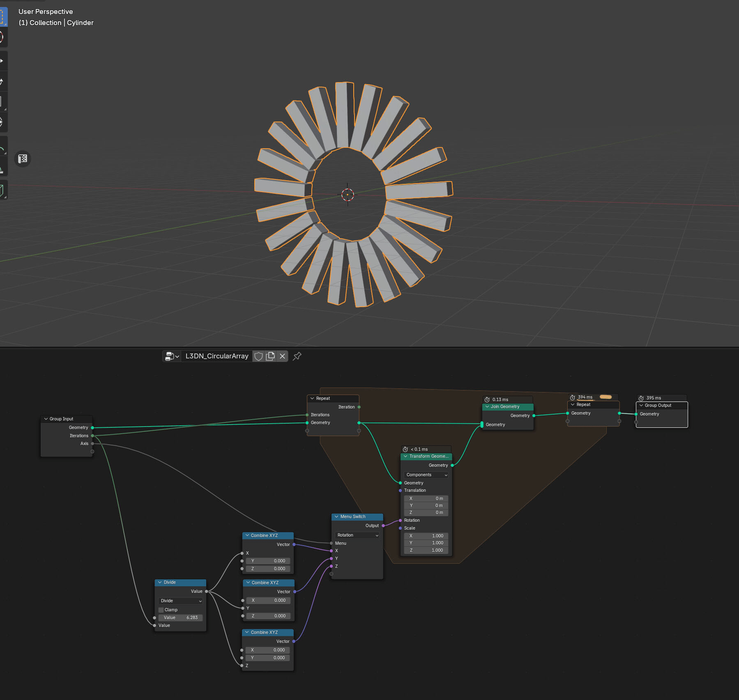Collapse the Join Geometry node
This screenshot has width=739, height=700.
pos(487,406)
